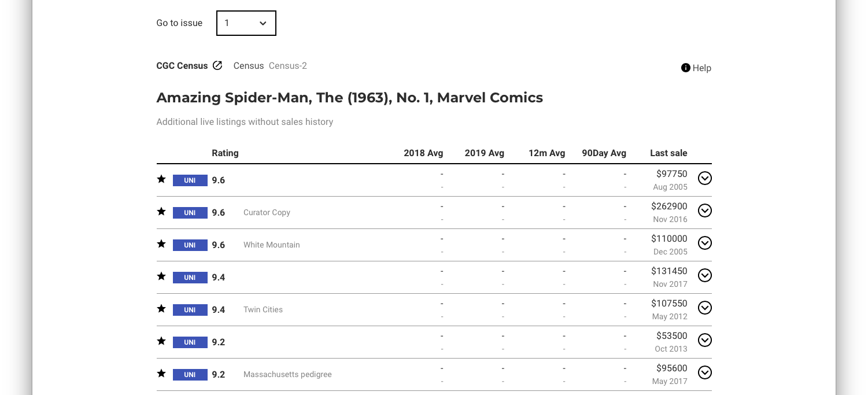This screenshot has width=868, height=395.
Task: Switch to the Census-2 tab
Action: click(288, 66)
